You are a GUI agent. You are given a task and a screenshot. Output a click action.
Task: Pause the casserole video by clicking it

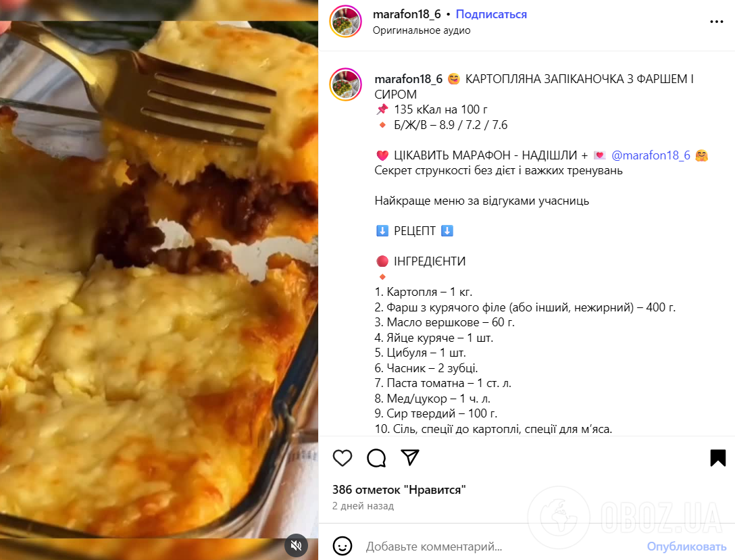pos(159,280)
